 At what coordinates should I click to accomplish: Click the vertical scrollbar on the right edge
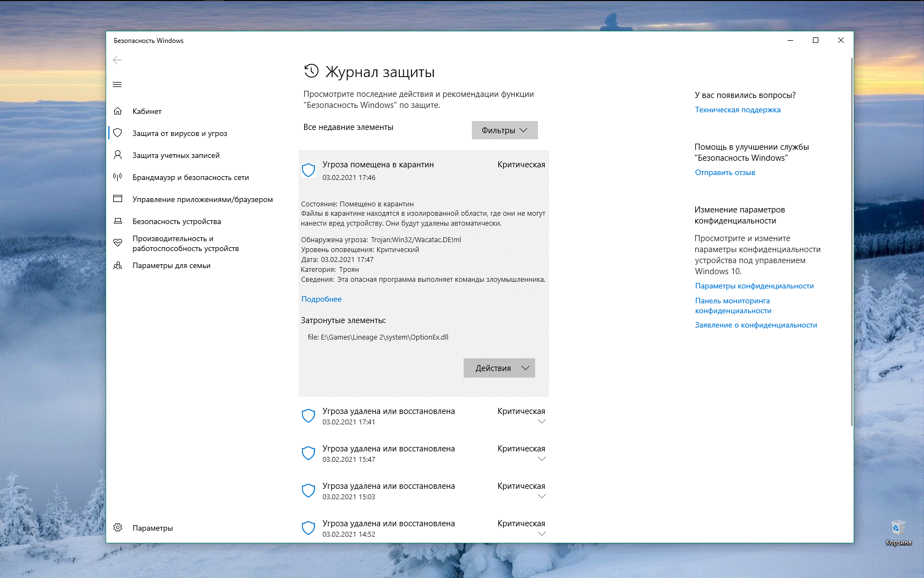click(x=851, y=242)
